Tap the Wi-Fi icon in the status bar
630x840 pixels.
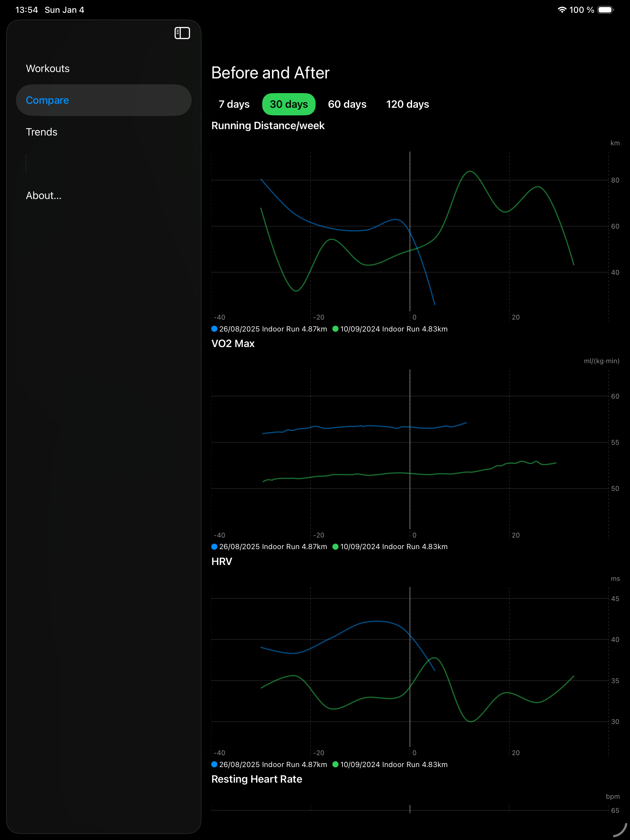tap(562, 10)
